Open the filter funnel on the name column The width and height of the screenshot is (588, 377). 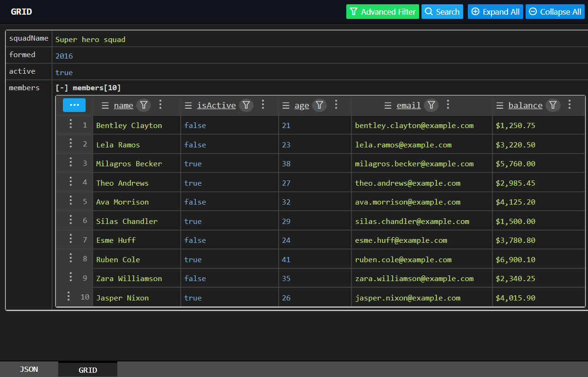pos(143,105)
